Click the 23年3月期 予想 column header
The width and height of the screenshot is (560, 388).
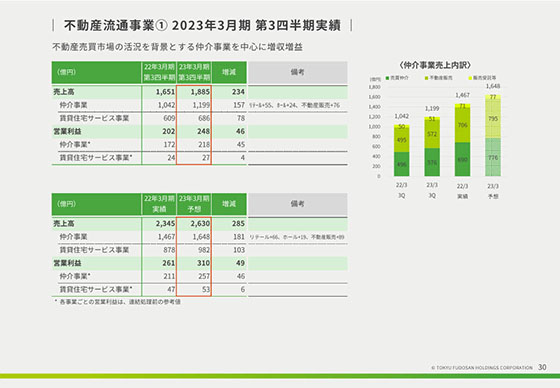(x=194, y=204)
